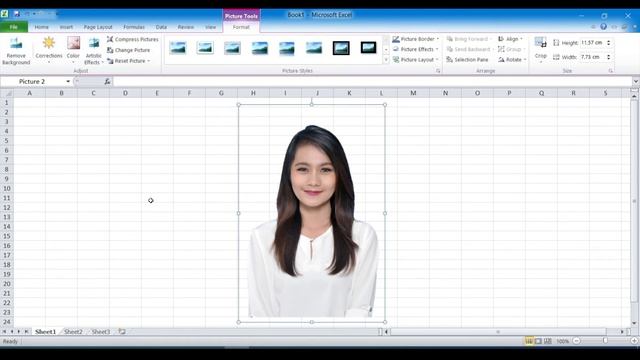
Task: Click the Width value field
Action: pos(592,57)
